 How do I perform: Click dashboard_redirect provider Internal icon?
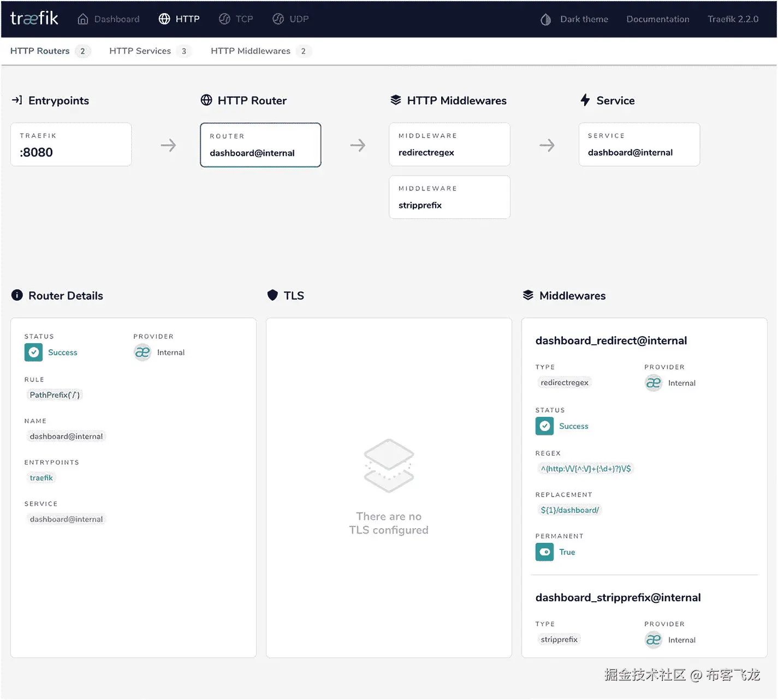(654, 383)
